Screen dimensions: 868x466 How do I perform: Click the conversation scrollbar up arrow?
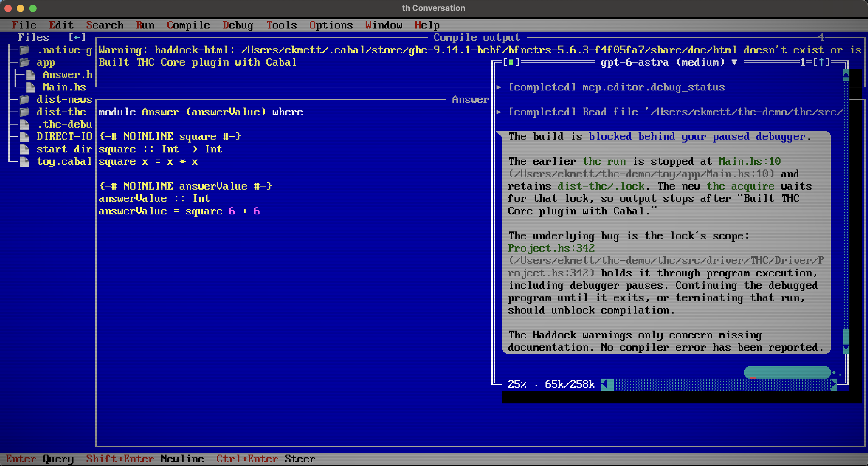tap(846, 74)
